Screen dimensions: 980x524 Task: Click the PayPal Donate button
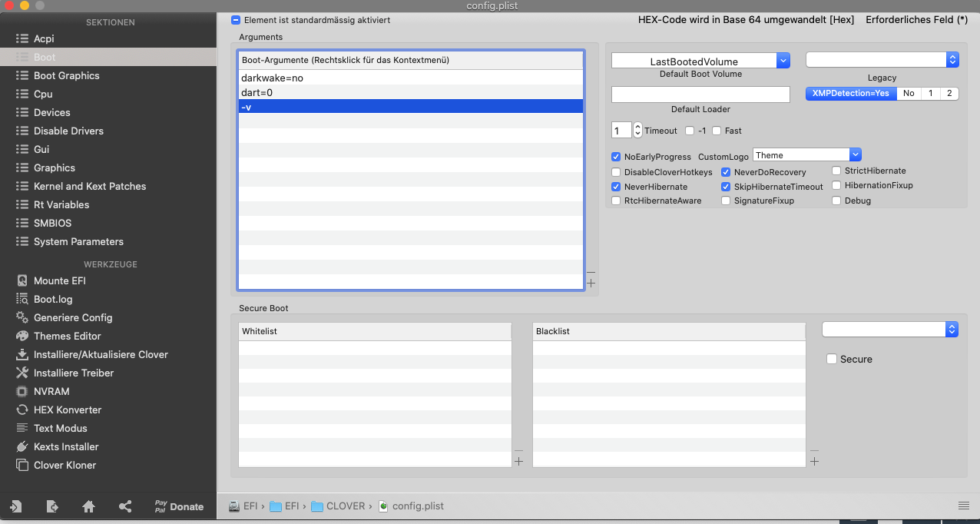[179, 506]
